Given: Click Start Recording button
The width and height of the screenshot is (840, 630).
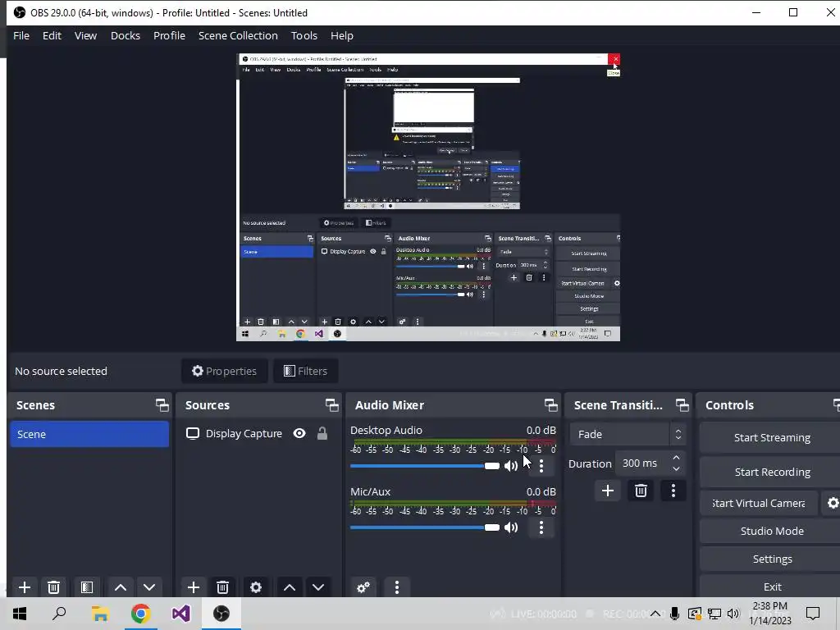Looking at the screenshot, I should (771, 472).
